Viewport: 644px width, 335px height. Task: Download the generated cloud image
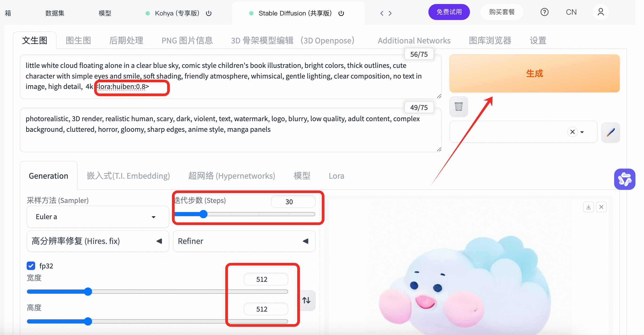coord(589,207)
